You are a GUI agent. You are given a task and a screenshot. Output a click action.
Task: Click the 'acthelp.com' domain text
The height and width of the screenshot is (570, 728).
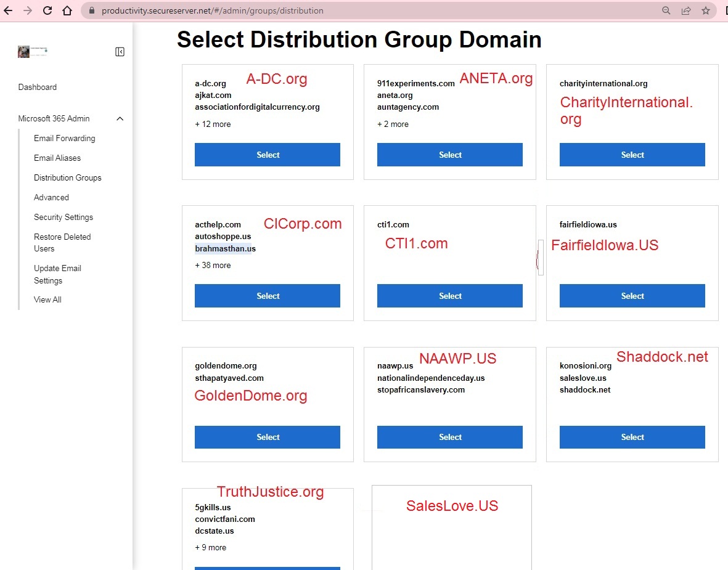tap(218, 225)
